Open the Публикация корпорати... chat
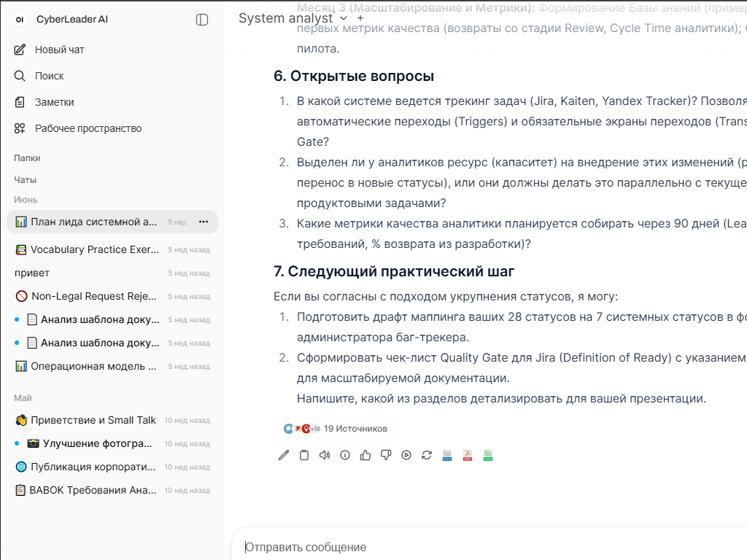This screenshot has width=747, height=560. pos(112,467)
